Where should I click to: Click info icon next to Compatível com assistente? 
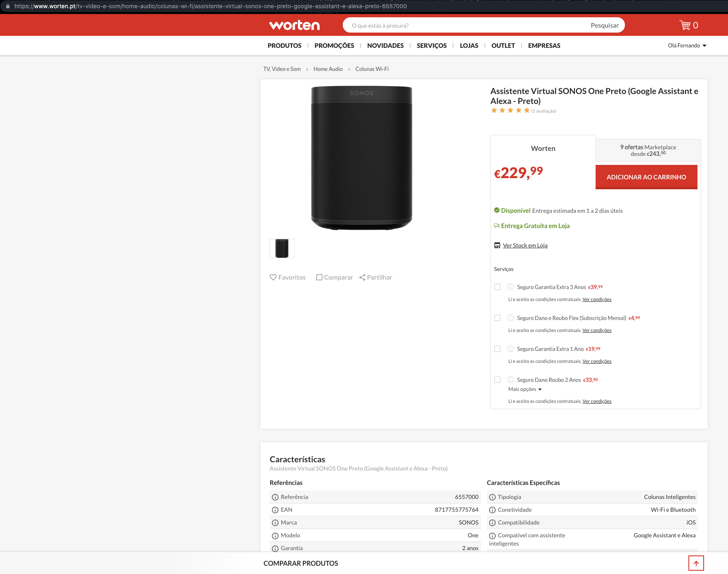pyautogui.click(x=492, y=536)
